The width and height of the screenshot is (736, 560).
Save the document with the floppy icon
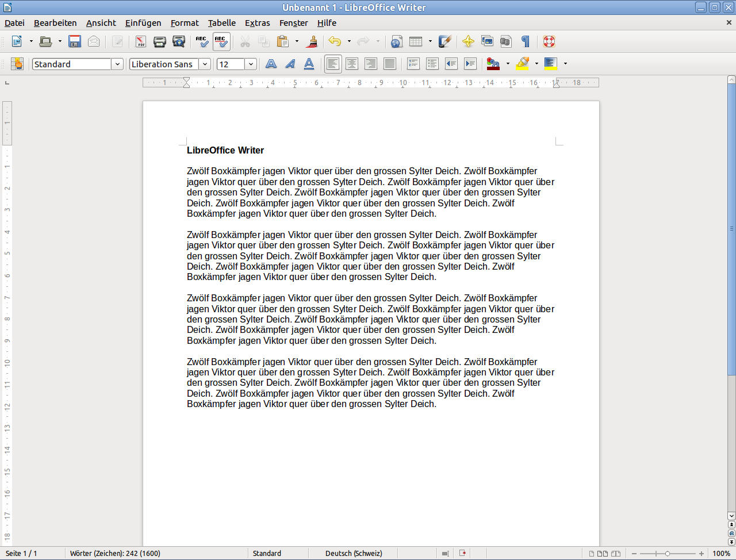(75, 41)
